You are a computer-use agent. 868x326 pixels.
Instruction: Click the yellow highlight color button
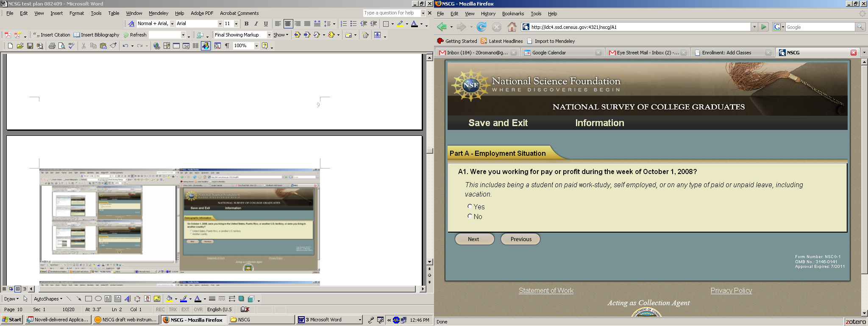[x=400, y=24]
